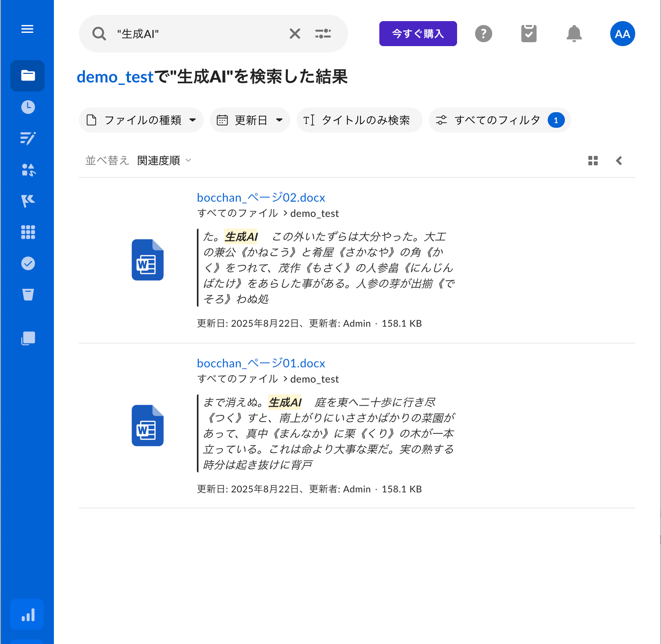661x644 pixels.
Task: Switch results to grid view
Action: click(593, 160)
